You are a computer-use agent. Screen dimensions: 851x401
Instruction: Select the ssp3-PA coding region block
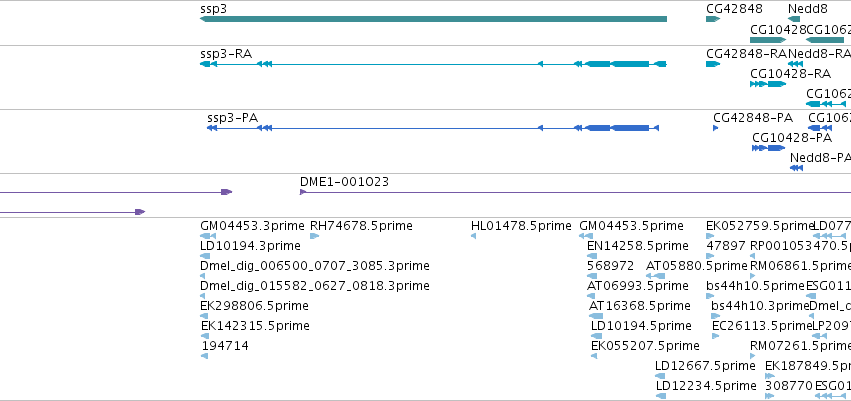click(x=630, y=128)
